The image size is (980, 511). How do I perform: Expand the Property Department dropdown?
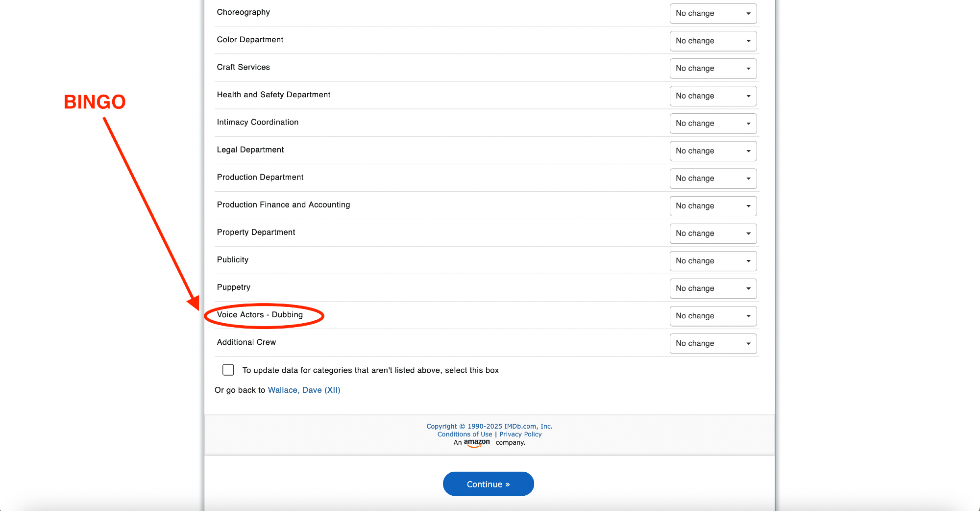(713, 233)
